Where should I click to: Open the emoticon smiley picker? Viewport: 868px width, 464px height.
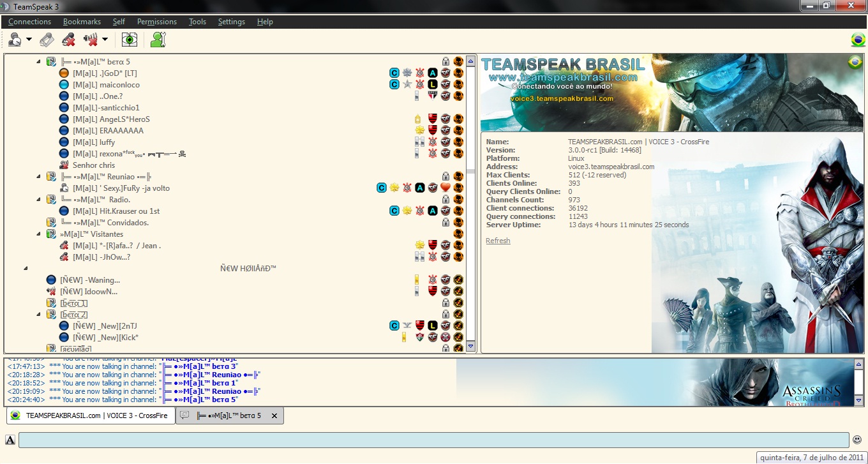click(x=857, y=440)
